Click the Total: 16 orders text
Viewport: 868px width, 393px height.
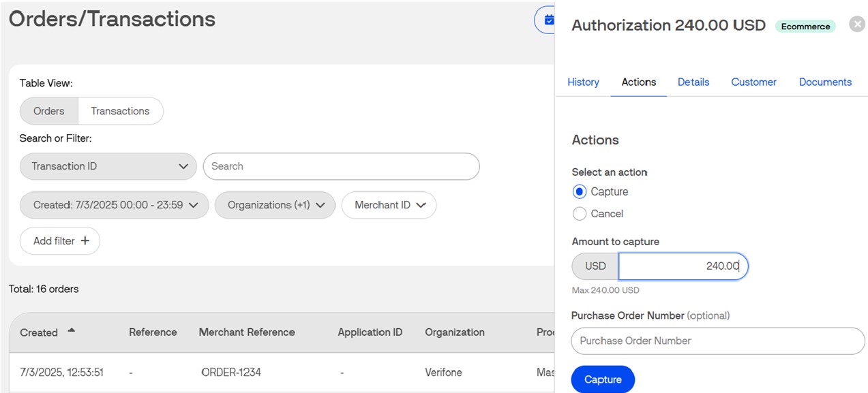point(44,289)
